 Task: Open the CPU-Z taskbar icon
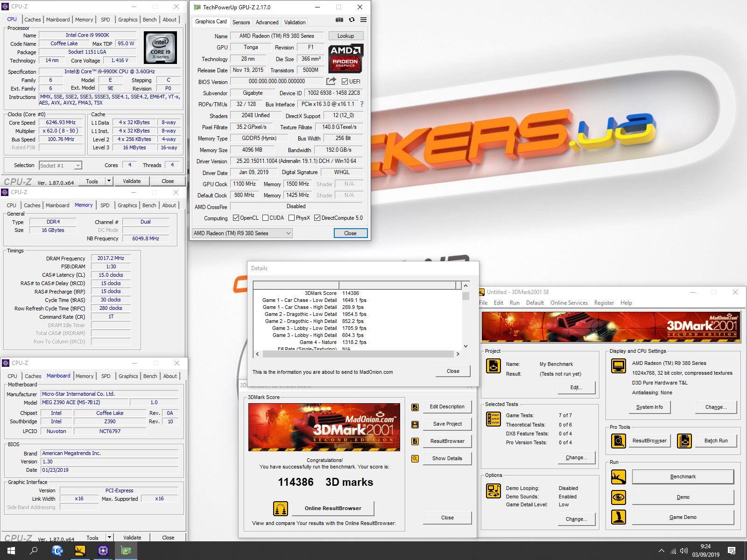pyautogui.click(x=103, y=551)
